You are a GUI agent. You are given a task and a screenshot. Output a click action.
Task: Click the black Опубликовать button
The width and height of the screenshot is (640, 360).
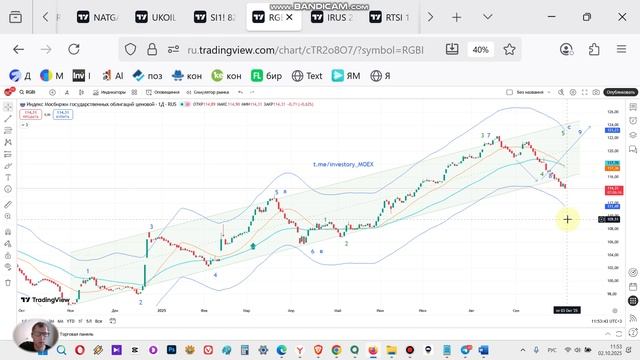[x=620, y=92]
